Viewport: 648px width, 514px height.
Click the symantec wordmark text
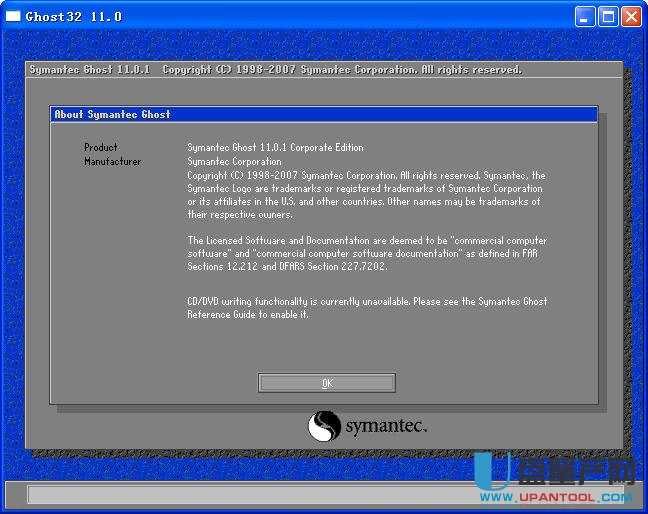click(386, 428)
